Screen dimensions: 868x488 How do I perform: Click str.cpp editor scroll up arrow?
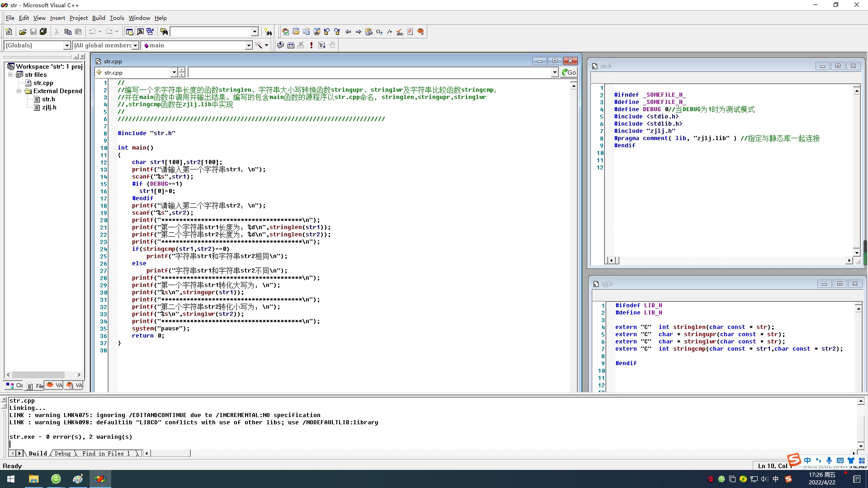pyautogui.click(x=574, y=85)
